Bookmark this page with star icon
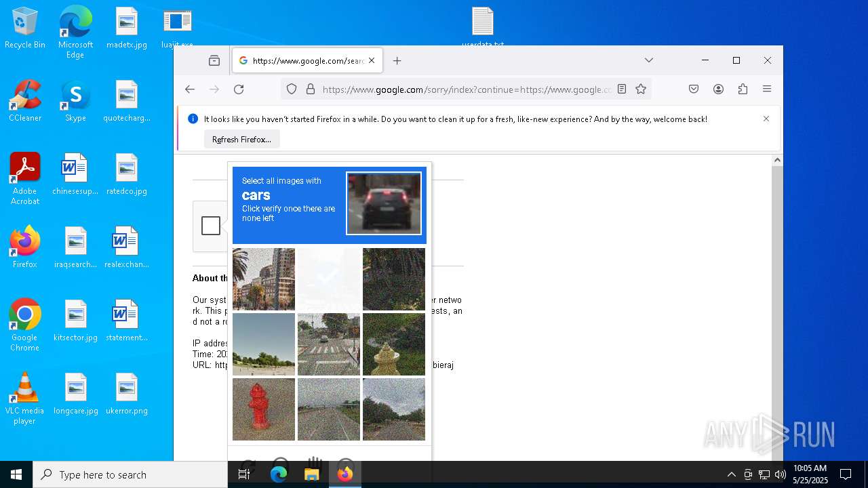Screen dimensions: 868x488 (641, 89)
